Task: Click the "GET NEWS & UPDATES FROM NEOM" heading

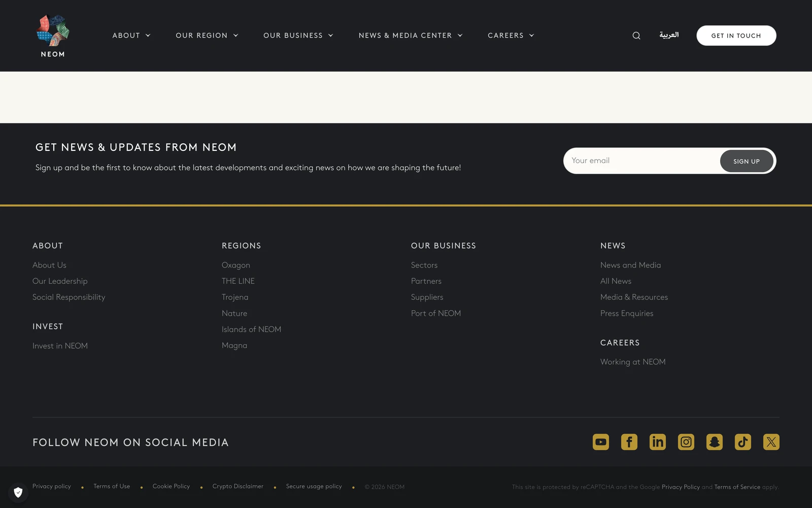Action: 136,147
